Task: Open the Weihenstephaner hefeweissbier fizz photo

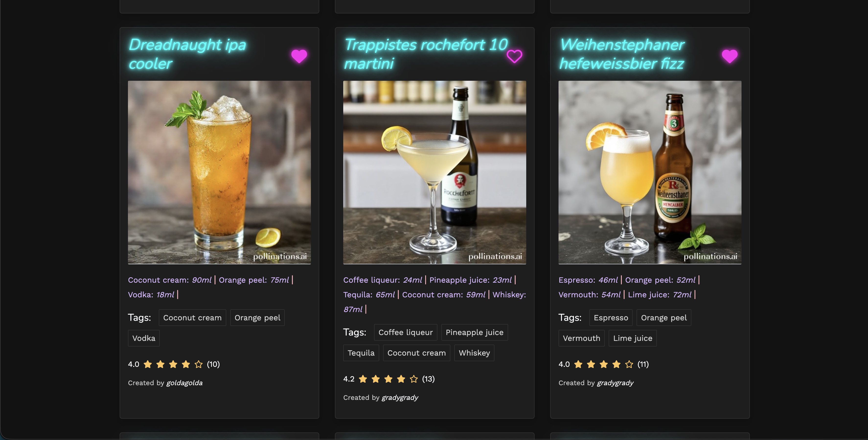Action: tap(650, 172)
